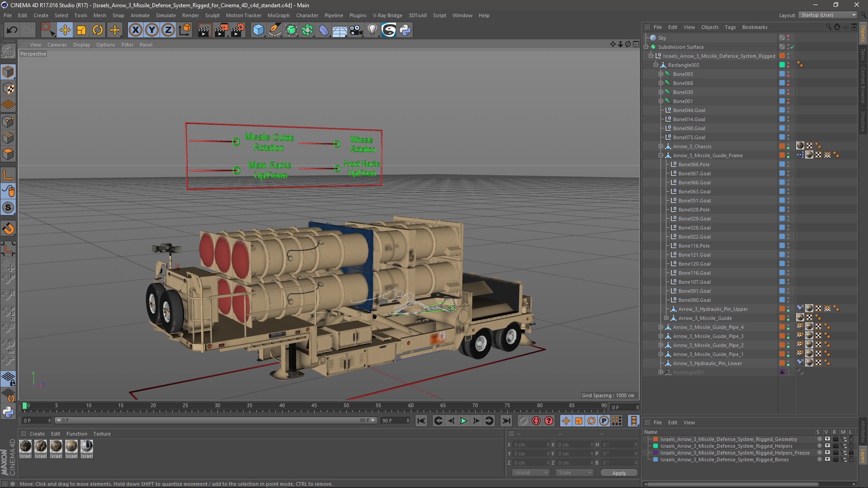The image size is (868, 488).
Task: Expand Arrow_3_Chassis tree node
Action: pyautogui.click(x=660, y=146)
